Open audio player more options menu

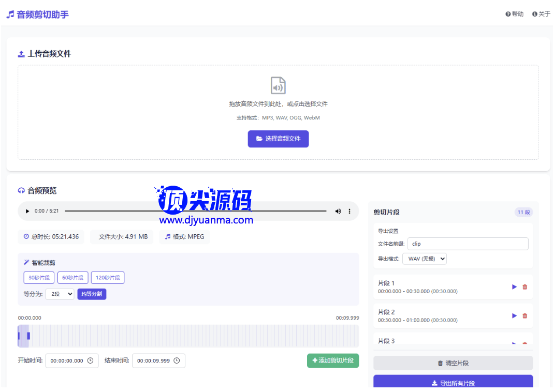(350, 211)
